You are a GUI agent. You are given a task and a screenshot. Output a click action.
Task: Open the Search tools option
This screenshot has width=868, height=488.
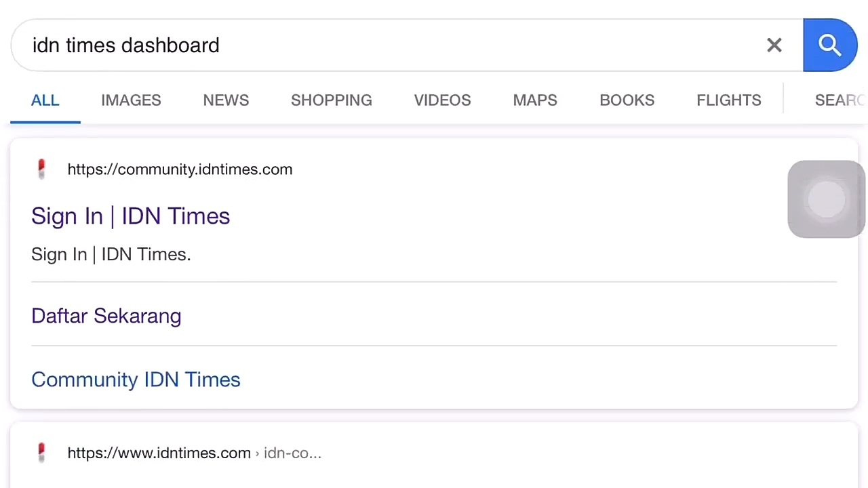[840, 100]
